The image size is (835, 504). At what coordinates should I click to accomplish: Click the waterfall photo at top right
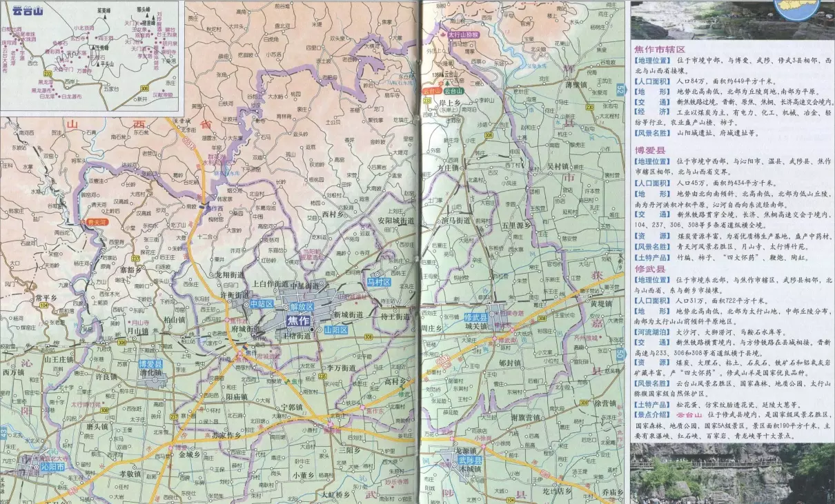click(x=731, y=19)
